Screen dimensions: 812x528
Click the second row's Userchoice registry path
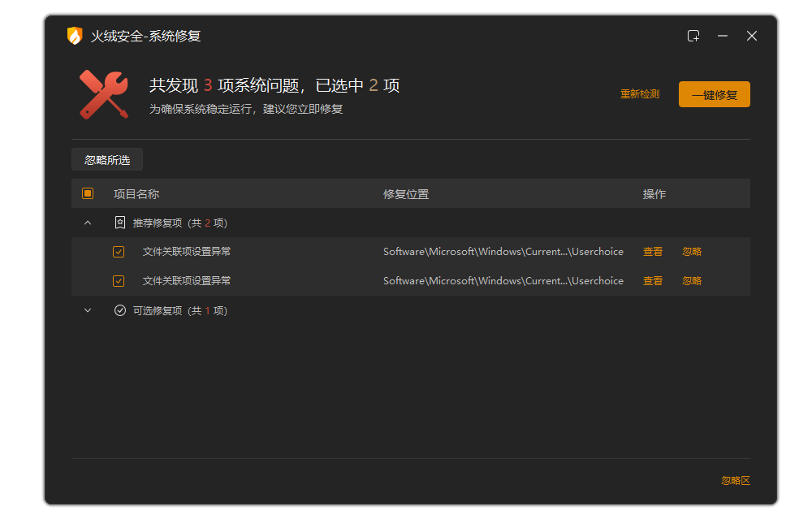tap(503, 281)
